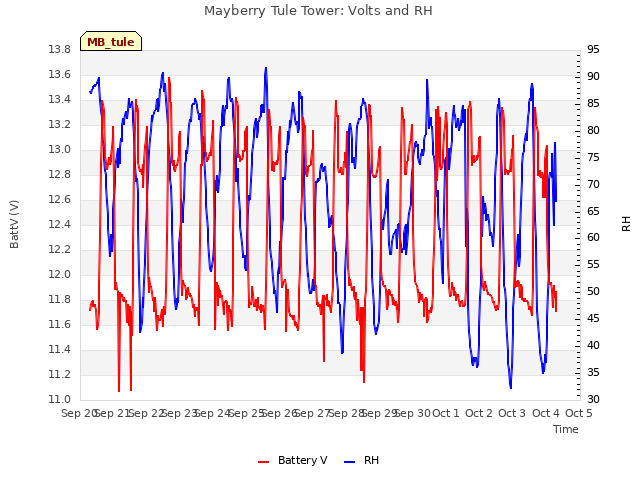Click the Oct 4 date tick label
The image size is (640, 480).
click(546, 413)
